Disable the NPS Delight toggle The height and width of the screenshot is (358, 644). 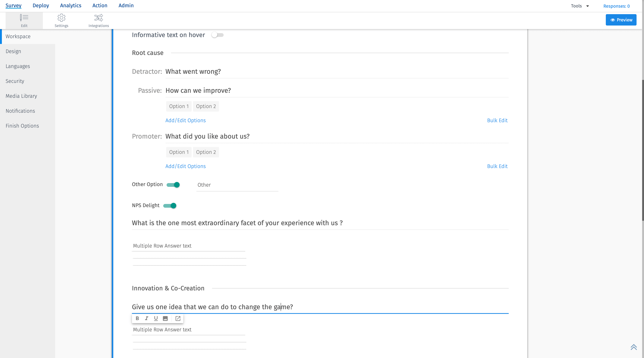click(x=170, y=205)
